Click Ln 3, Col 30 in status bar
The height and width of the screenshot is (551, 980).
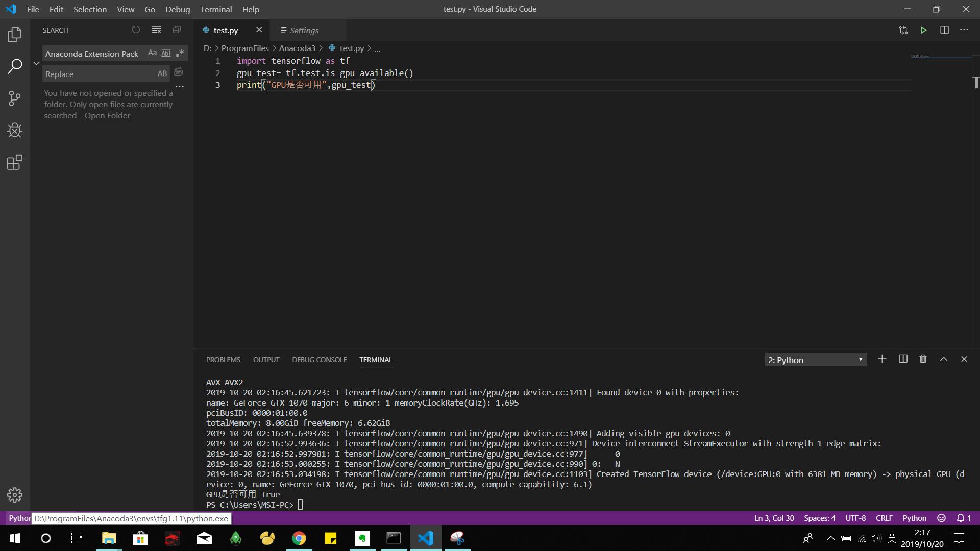click(x=774, y=518)
